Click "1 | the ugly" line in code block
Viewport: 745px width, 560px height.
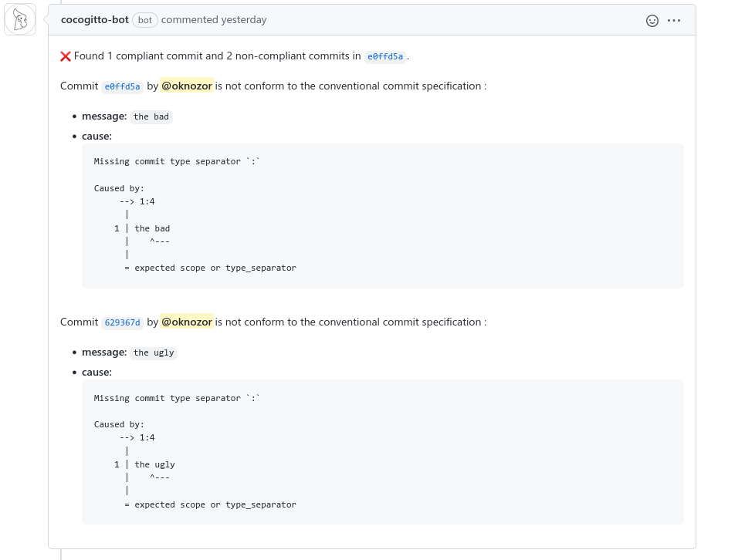pos(145,464)
